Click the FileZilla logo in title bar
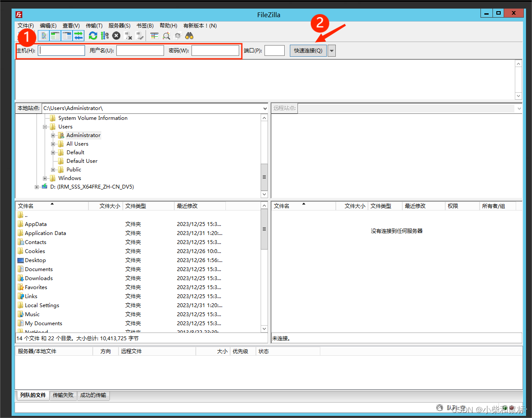Image resolution: width=532 pixels, height=418 pixels. click(19, 15)
